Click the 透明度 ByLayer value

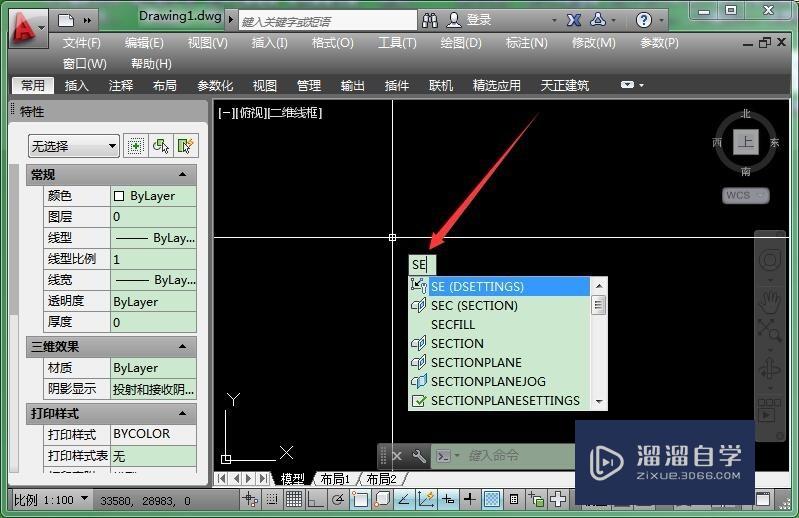coord(153,302)
